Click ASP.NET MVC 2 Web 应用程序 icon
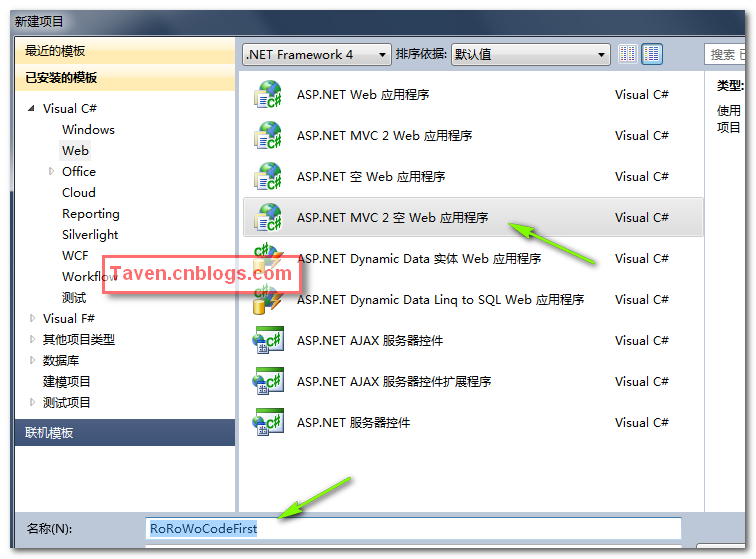Viewport: 756px width, 559px height. pos(268,136)
